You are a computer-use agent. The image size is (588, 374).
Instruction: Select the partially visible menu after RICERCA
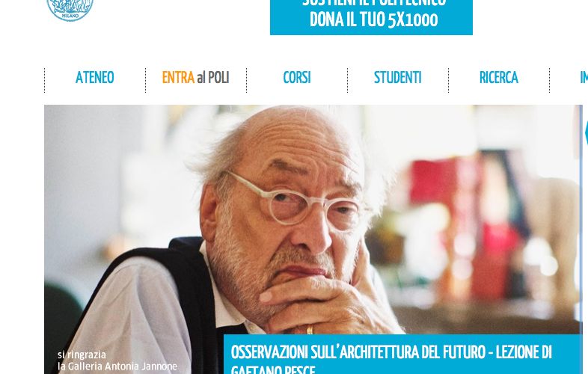[584, 78]
